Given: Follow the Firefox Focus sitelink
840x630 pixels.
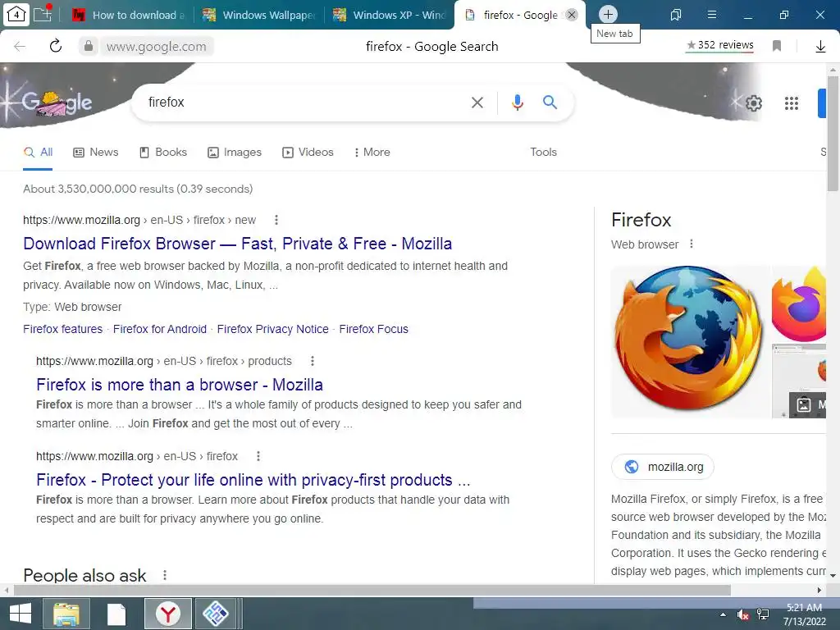Looking at the screenshot, I should pos(373,329).
